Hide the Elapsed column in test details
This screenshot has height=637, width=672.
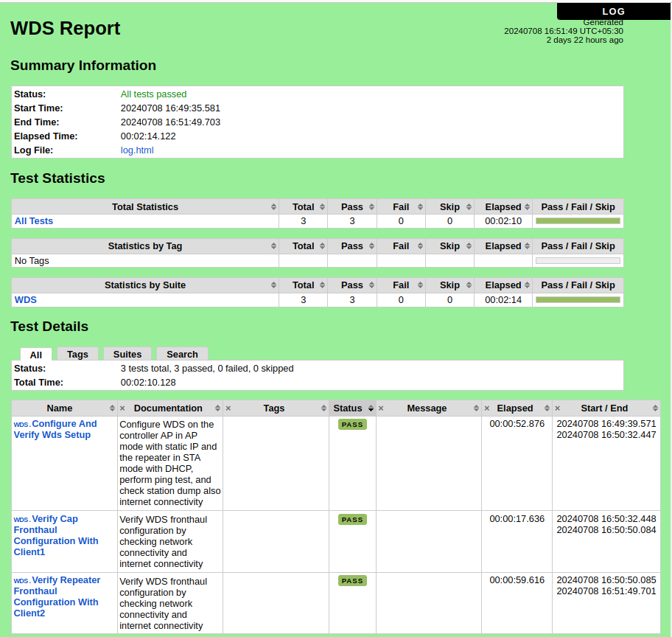pyautogui.click(x=486, y=408)
